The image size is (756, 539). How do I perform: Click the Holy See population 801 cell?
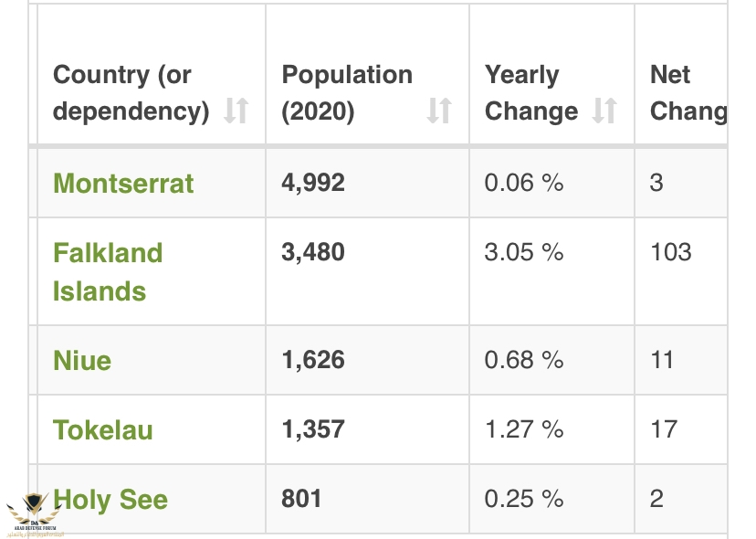pyautogui.click(x=367, y=499)
